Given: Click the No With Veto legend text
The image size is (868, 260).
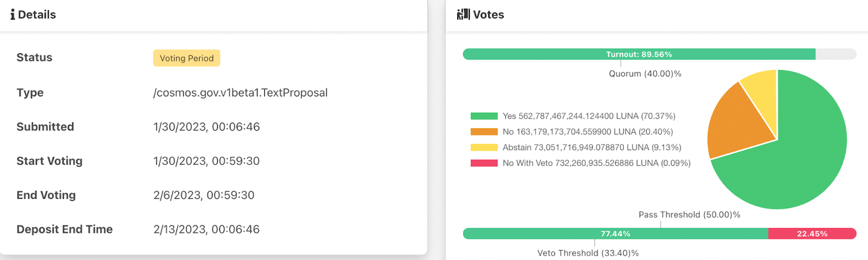Looking at the screenshot, I should coord(596,163).
